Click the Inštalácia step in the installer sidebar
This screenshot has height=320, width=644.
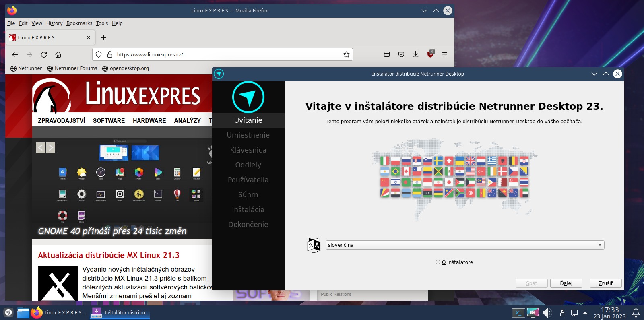[x=248, y=209]
